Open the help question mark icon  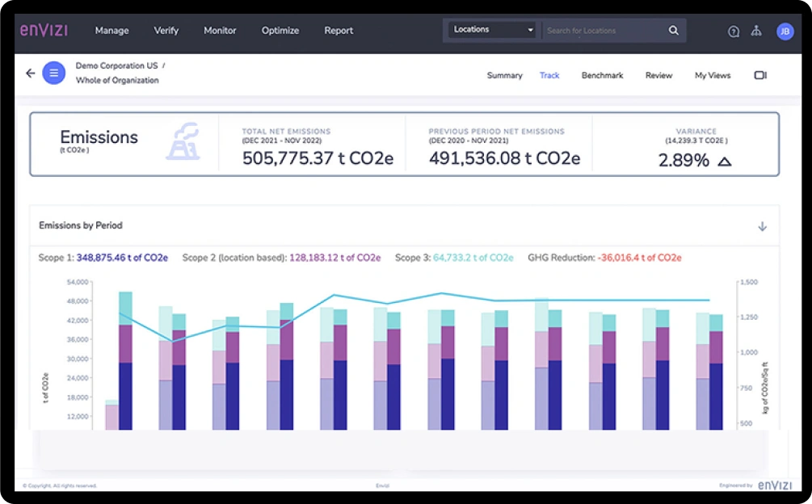click(x=734, y=31)
